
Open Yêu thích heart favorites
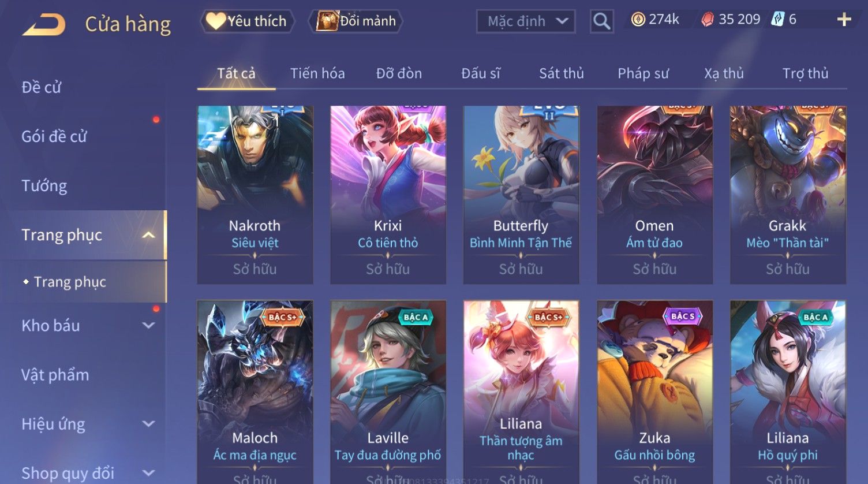pos(248,21)
